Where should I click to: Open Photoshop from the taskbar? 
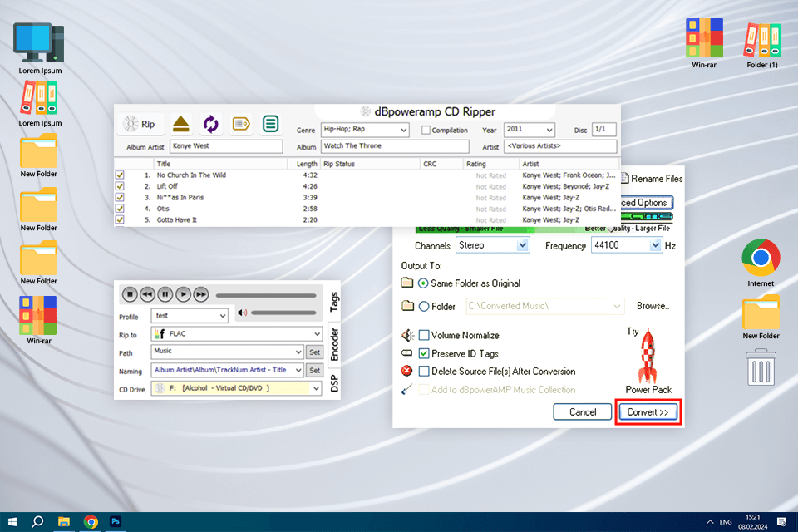[x=116, y=521]
